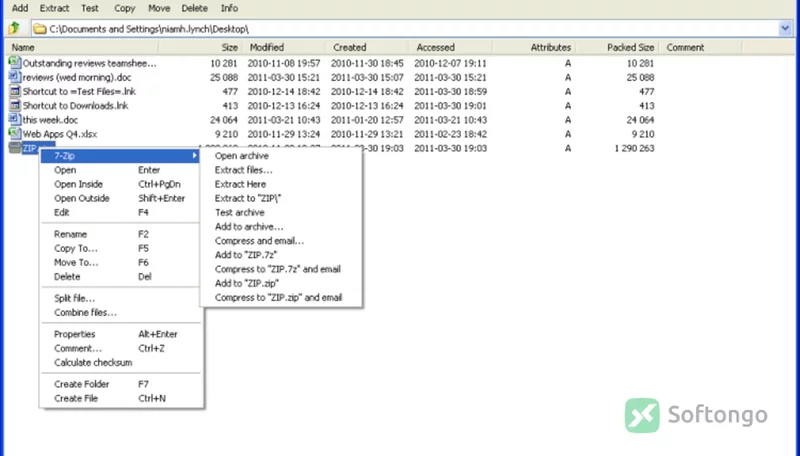Click the Extract toolbar button
The image size is (800, 456).
click(54, 8)
